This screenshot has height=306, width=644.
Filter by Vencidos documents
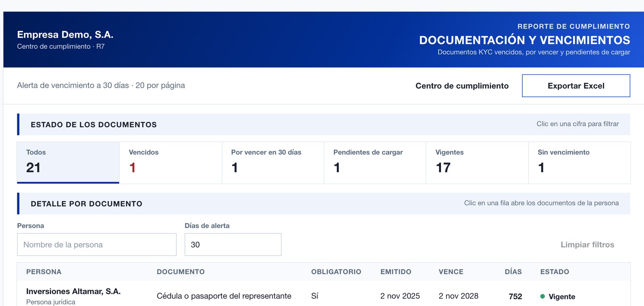click(171, 162)
